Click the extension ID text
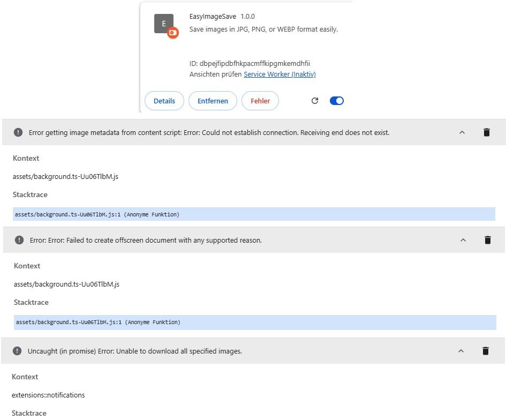Viewport: 506px width, 420px height. click(x=250, y=63)
